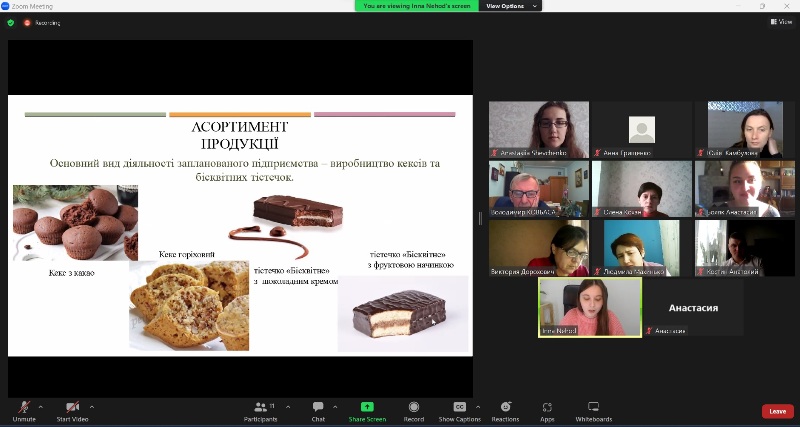This screenshot has height=427, width=800.
Task: Select Inna Nehod's highlighted video tile
Action: pyautogui.click(x=590, y=308)
